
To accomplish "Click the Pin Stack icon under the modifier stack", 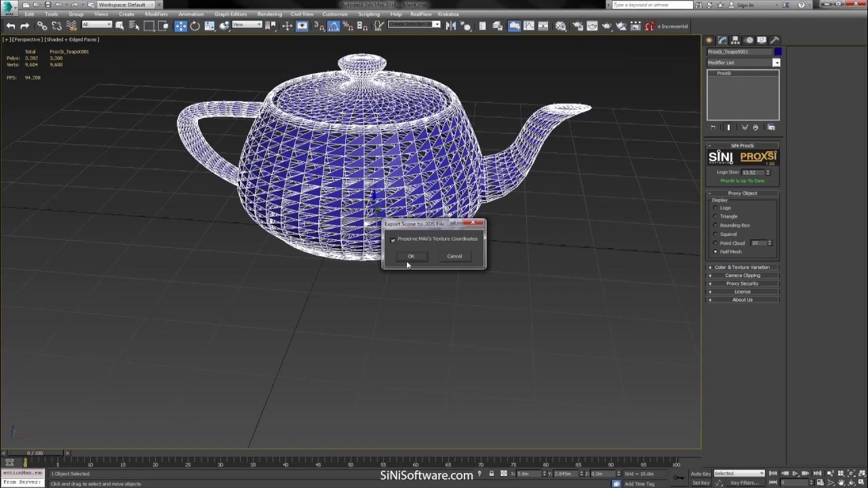I will click(713, 127).
